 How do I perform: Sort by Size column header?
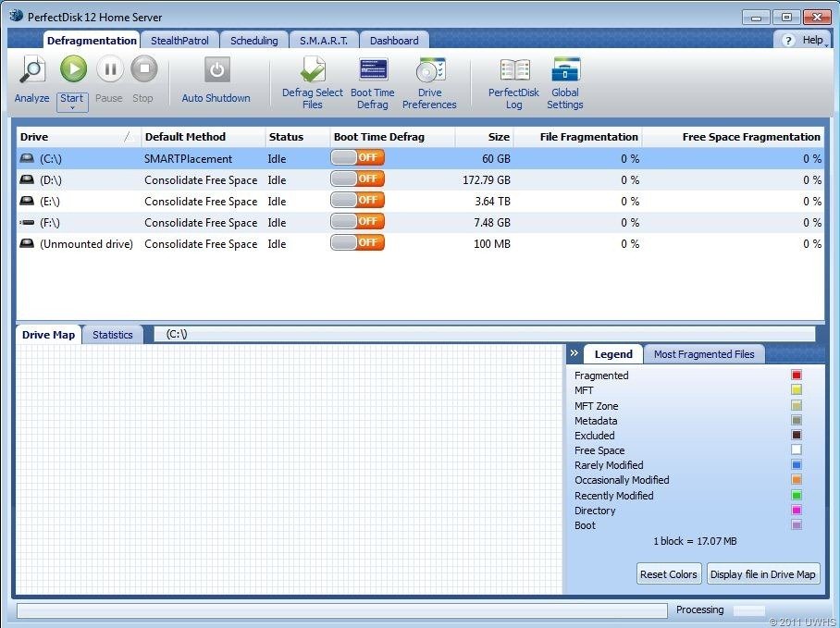(x=484, y=137)
